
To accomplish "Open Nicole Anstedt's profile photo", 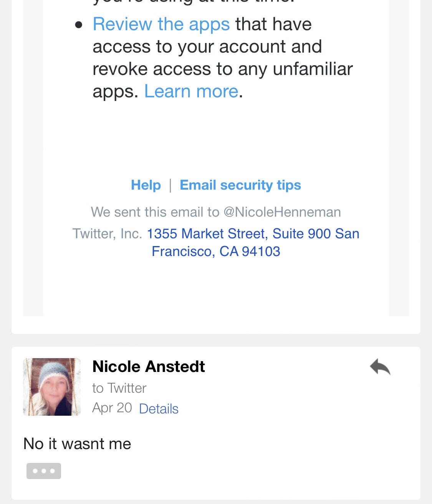I will 52,387.
